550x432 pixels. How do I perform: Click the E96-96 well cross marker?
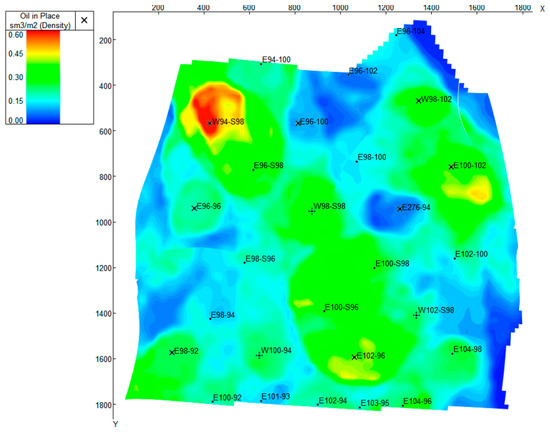[194, 208]
